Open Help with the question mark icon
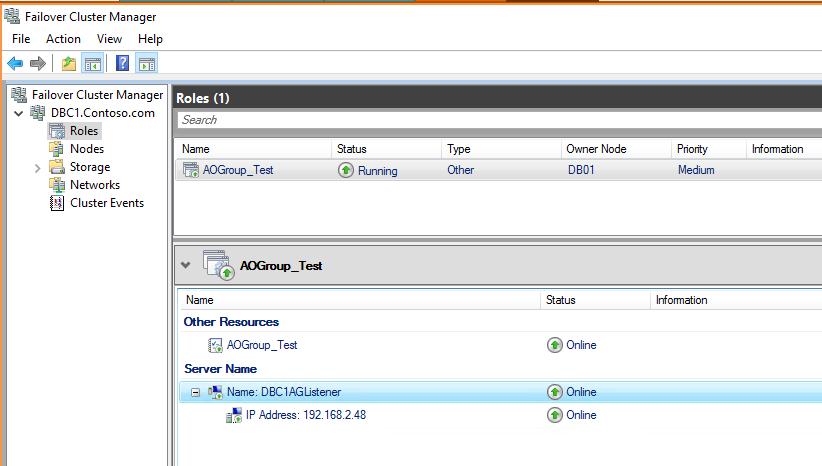 (x=122, y=64)
